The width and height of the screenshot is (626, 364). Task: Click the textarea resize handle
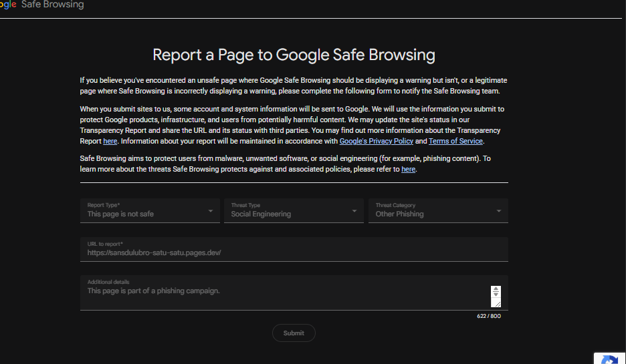(x=497, y=304)
